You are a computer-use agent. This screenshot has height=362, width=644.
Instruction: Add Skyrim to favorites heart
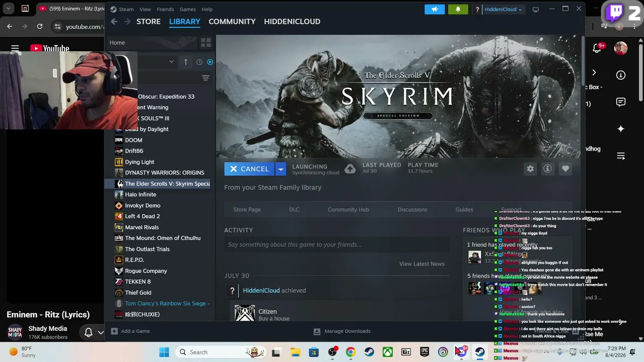pyautogui.click(x=566, y=169)
